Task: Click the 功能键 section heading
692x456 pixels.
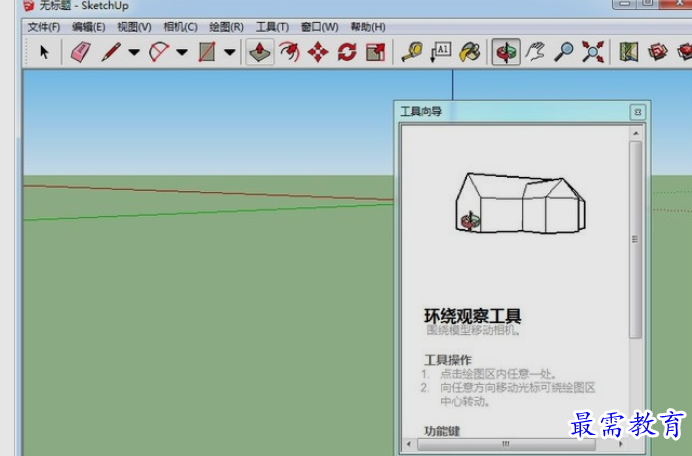Action: coord(442,431)
